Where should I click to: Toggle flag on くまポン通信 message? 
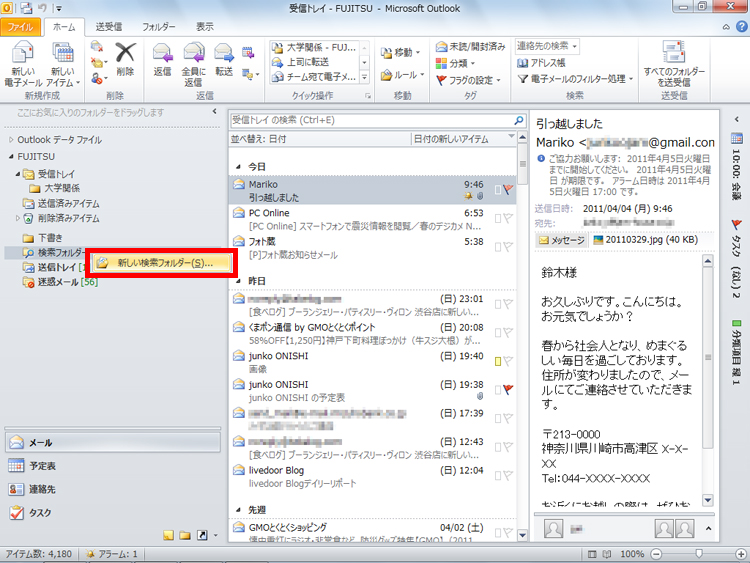click(508, 332)
